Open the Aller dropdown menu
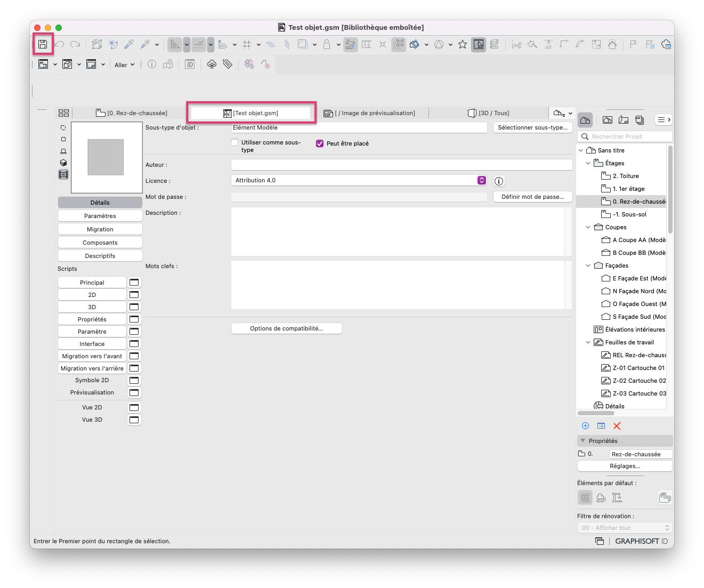Screen dimensions: 704x588 coord(125,65)
